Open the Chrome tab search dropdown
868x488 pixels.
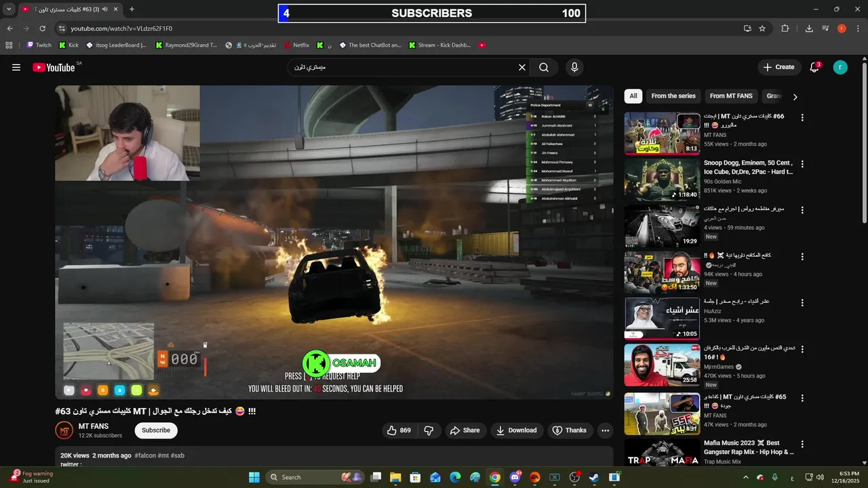pyautogui.click(x=9, y=9)
